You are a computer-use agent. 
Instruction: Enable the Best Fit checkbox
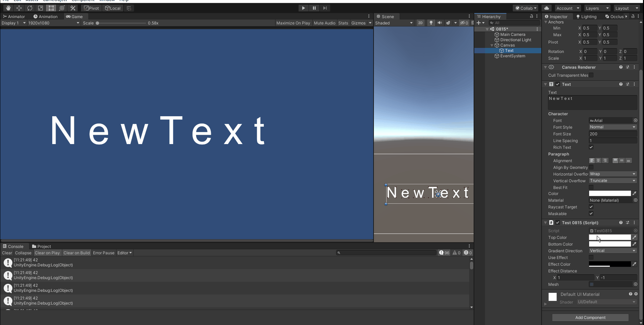pyautogui.click(x=591, y=187)
